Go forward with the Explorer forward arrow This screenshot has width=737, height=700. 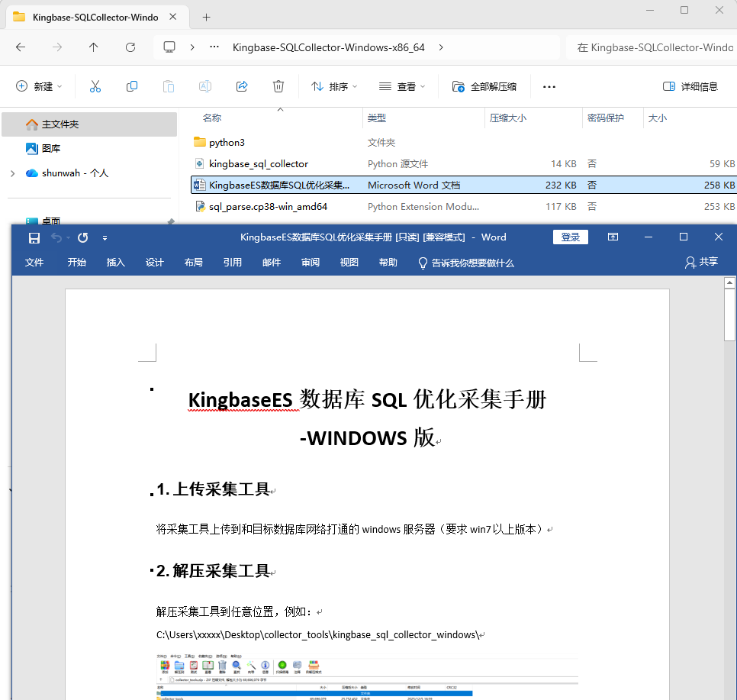[x=57, y=47]
